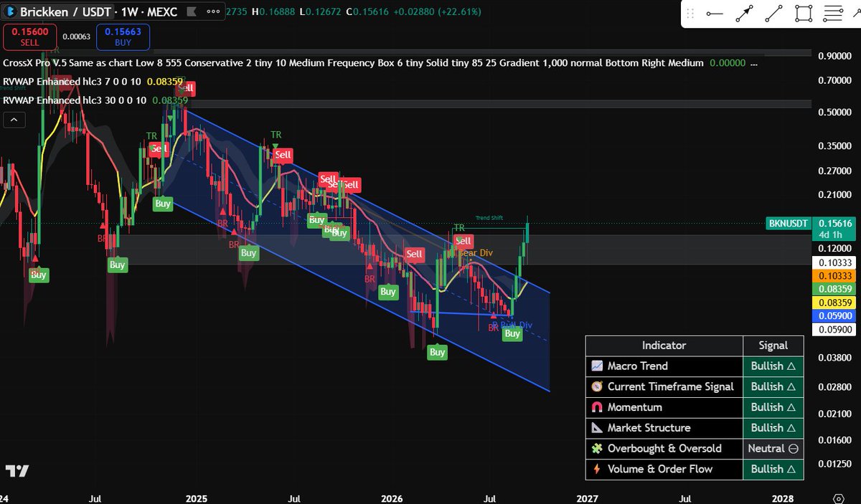Image resolution: width=861 pixels, height=504 pixels.
Task: Grab the drawing toolbar drag handle
Action: click(x=691, y=14)
